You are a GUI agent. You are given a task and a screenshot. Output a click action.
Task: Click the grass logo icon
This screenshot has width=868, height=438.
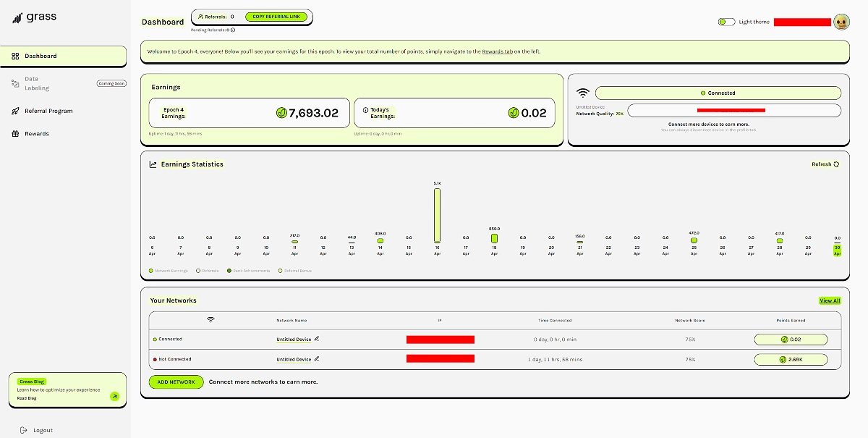pyautogui.click(x=17, y=17)
